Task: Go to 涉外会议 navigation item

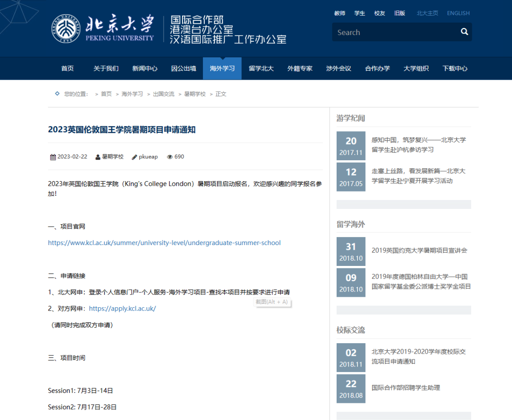Action: pos(338,69)
